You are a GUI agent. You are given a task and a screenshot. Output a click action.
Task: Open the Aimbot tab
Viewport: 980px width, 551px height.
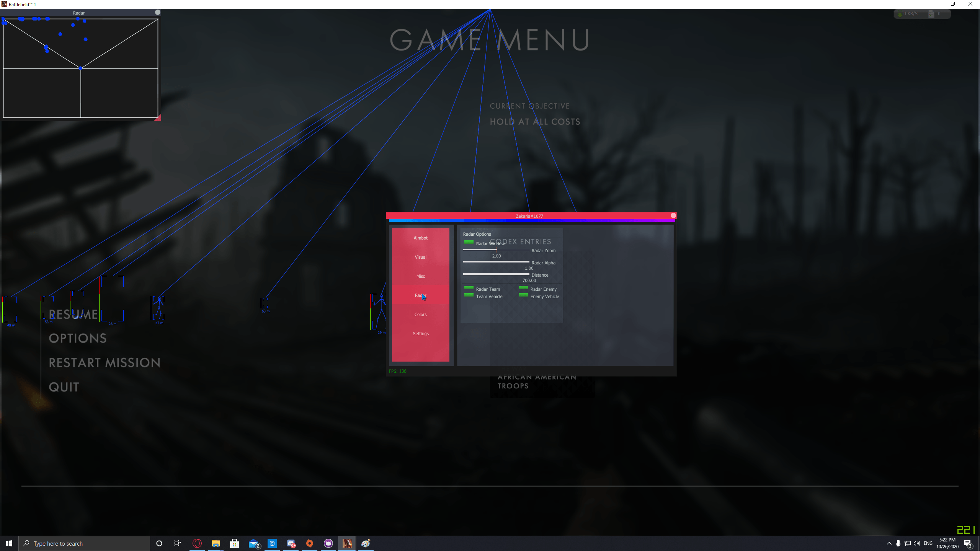point(420,238)
